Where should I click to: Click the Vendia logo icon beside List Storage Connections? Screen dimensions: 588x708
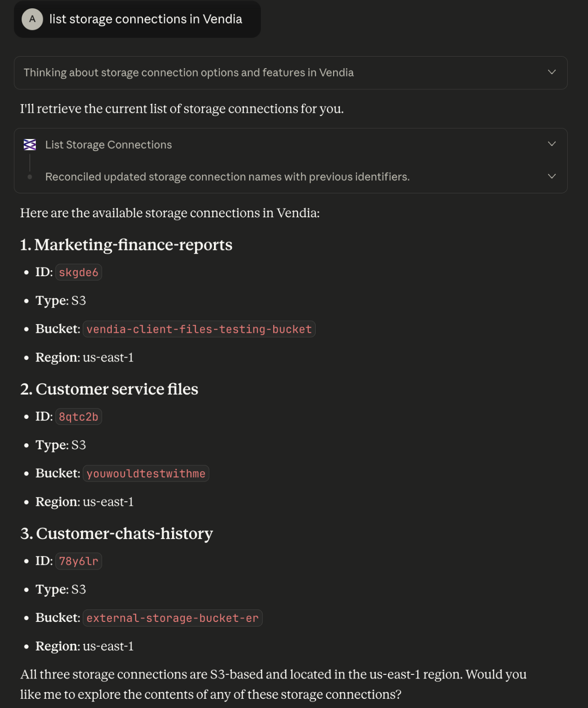30,145
